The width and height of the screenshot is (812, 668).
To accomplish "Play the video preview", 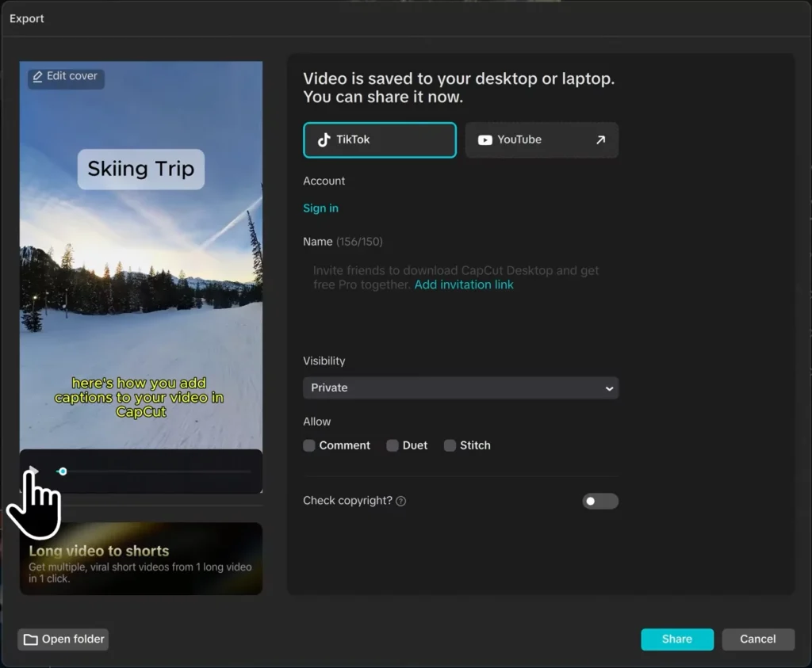I will (x=33, y=471).
